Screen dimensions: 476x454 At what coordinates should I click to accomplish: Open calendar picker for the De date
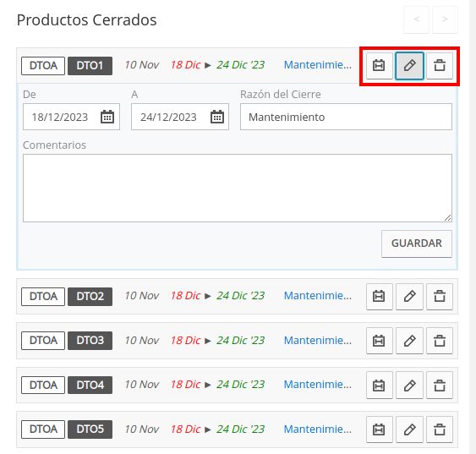click(x=107, y=117)
